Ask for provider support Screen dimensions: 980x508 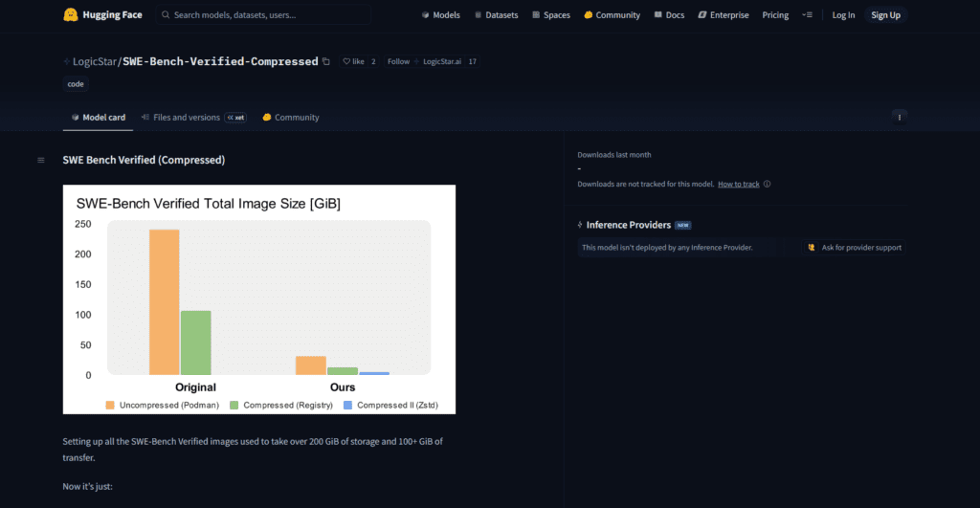855,248
